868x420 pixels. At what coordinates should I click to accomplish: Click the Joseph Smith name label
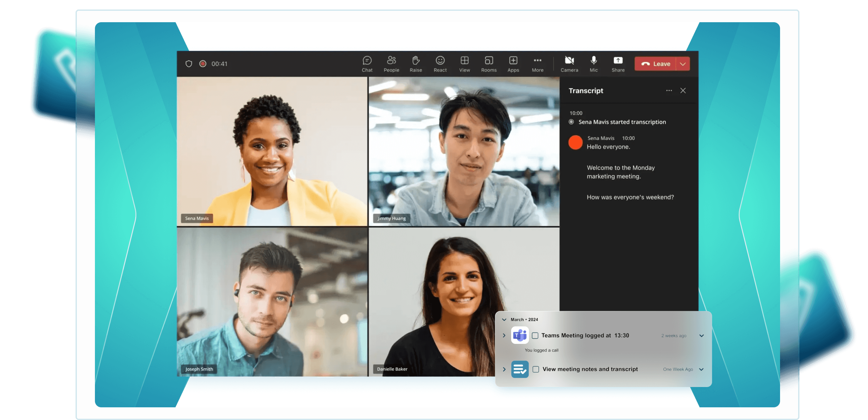click(x=199, y=369)
